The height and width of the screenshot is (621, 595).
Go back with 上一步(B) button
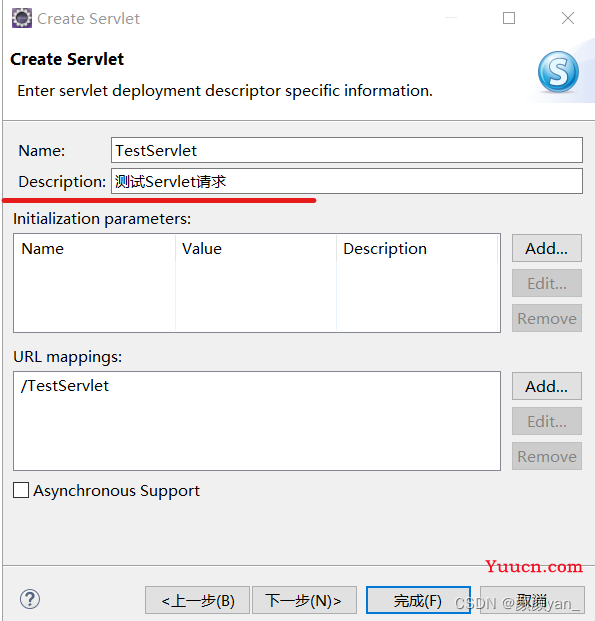click(x=197, y=600)
